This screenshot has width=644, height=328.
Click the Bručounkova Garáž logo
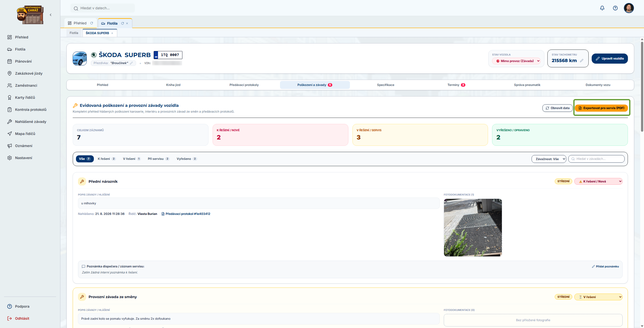pos(30,15)
